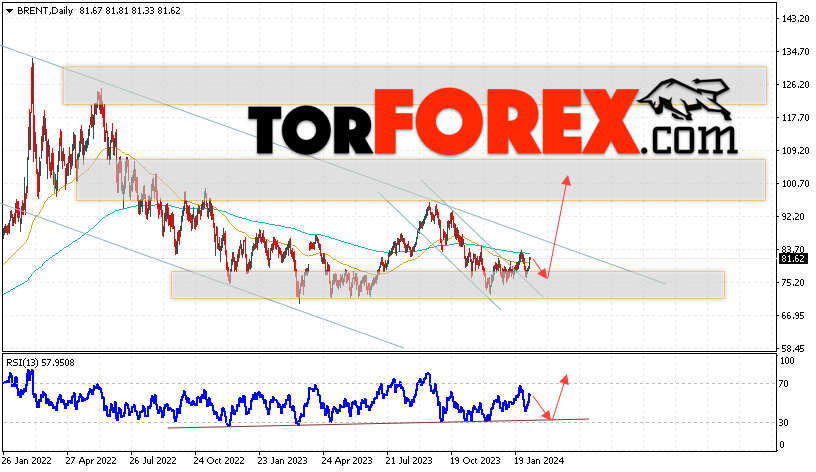Open the chart menu triangle beside BRENT,Daily
816x472 pixels.
tap(10, 10)
